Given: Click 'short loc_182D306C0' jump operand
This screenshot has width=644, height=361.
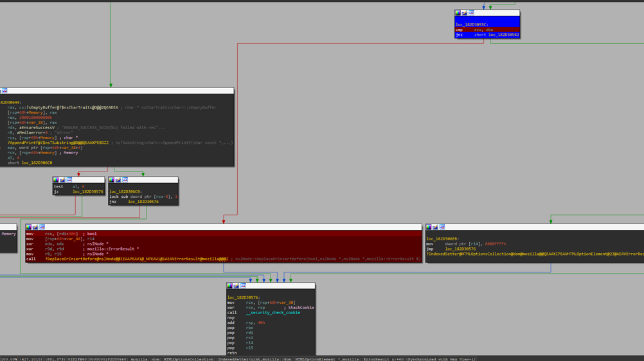Looking at the screenshot, I should click(x=30, y=163).
